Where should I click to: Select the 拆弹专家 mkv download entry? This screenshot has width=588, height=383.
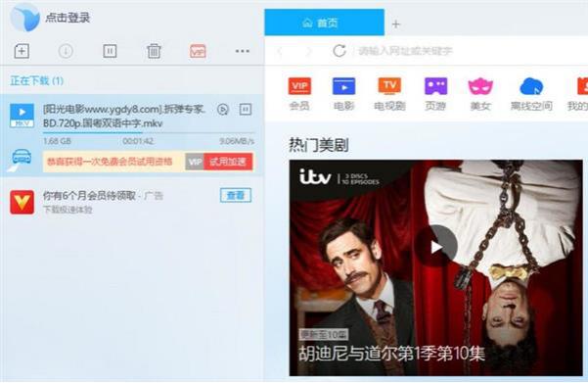tap(131, 135)
